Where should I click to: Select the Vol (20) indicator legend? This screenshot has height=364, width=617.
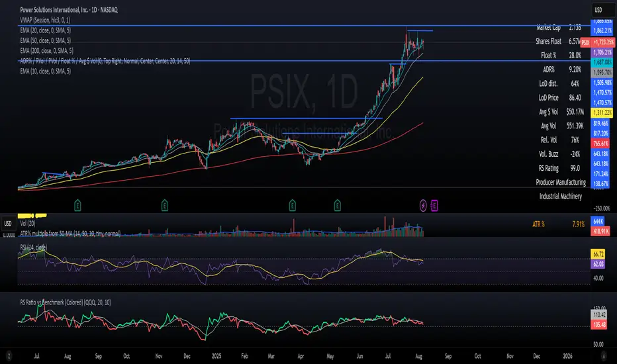click(28, 223)
